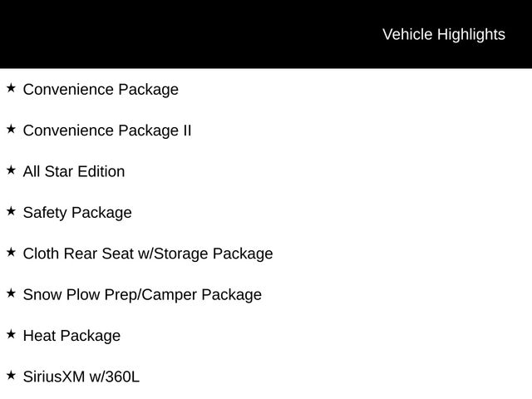Tap the star by Cloth Rear Seat w/Storage
532x399 pixels.
coord(10,252)
